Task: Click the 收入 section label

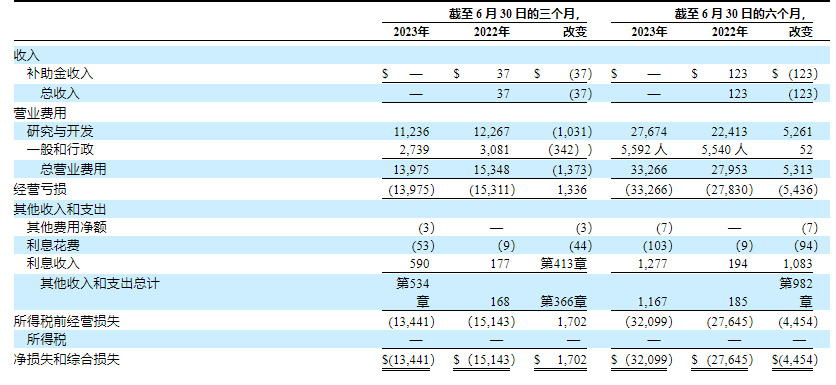Action: [26, 55]
